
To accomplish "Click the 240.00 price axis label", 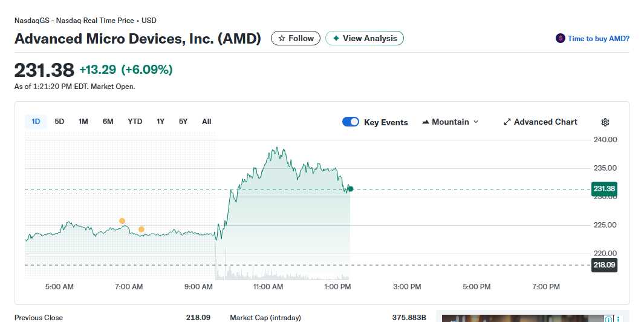I will click(605, 139).
